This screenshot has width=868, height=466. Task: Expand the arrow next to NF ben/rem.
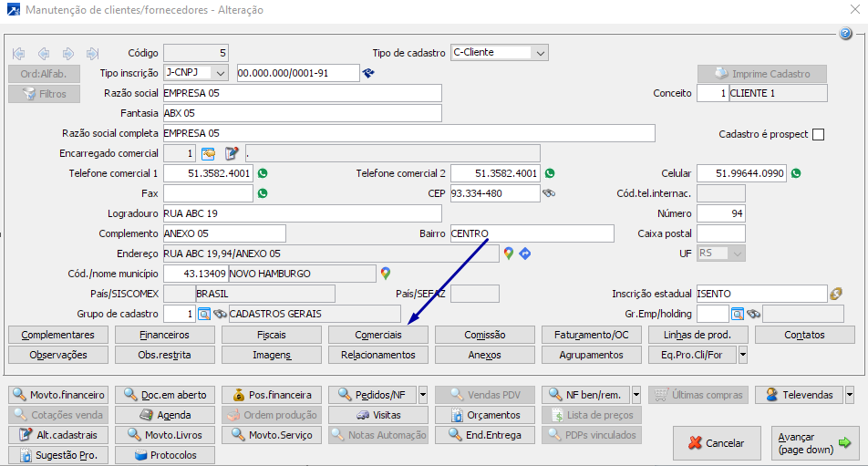tap(636, 395)
